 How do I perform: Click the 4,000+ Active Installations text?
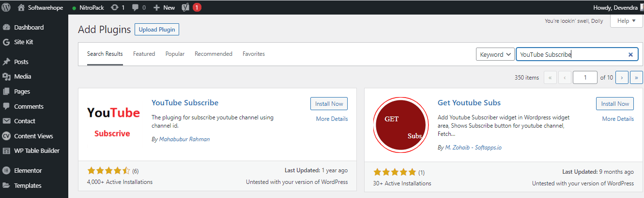click(120, 182)
